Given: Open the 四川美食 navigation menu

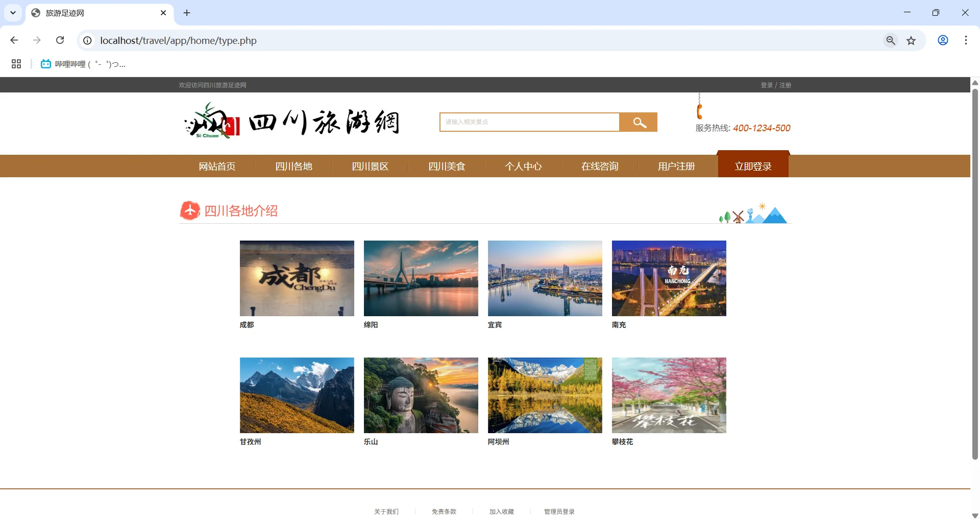Looking at the screenshot, I should click(446, 166).
